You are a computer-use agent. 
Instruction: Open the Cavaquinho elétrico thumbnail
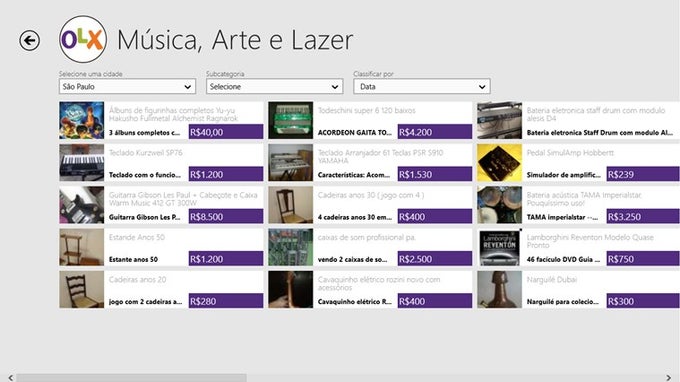(x=291, y=289)
